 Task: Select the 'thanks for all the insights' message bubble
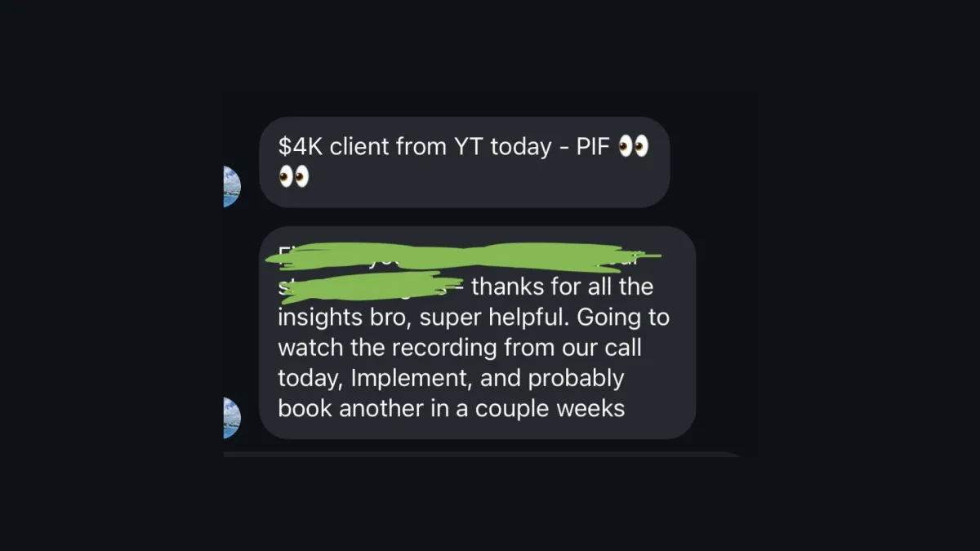click(477, 332)
